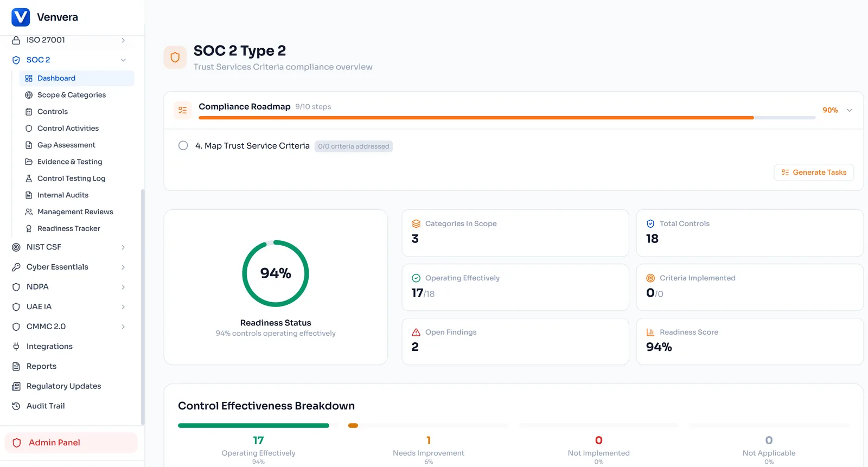Click the Controls clipboard icon
This screenshot has width=868, height=467.
pyautogui.click(x=29, y=112)
